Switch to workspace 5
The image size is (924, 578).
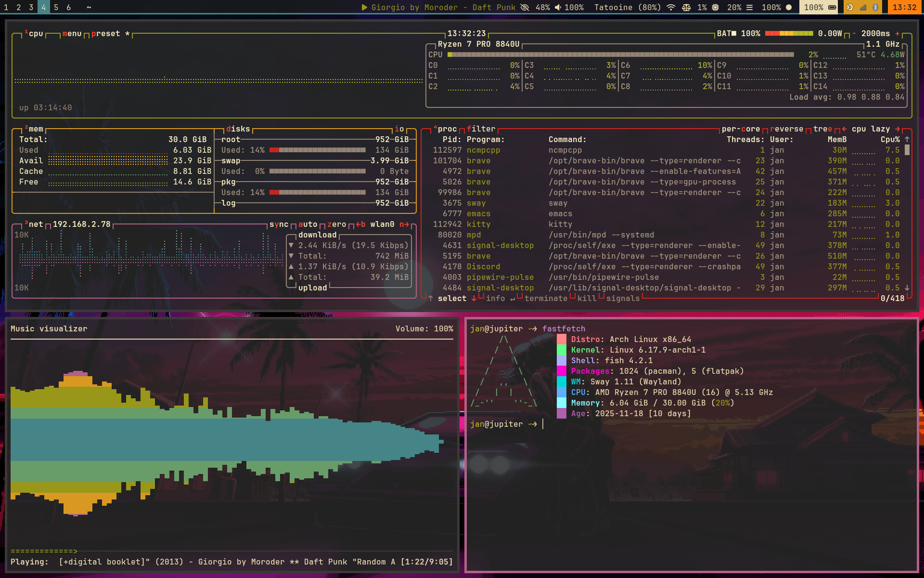coord(56,7)
